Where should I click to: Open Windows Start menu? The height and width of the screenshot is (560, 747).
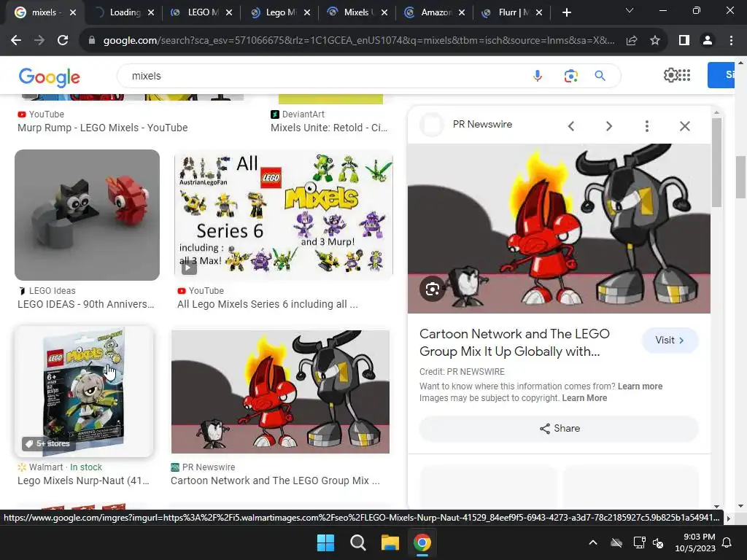(x=326, y=542)
